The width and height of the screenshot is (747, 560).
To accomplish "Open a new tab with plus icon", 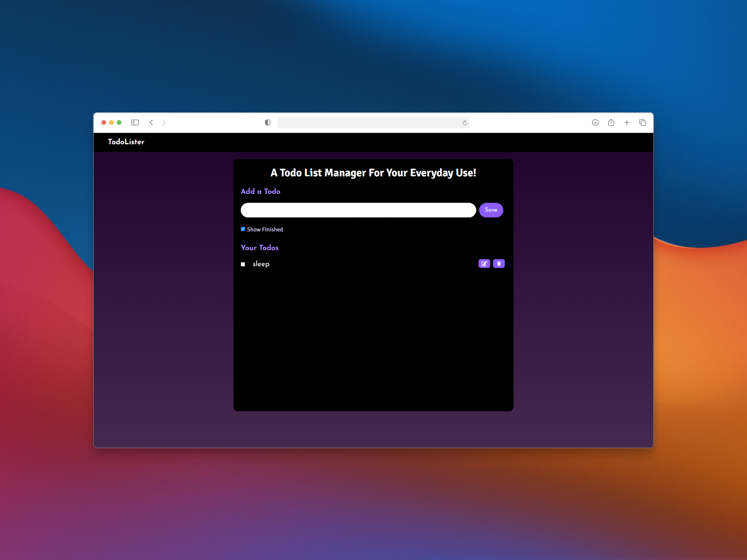I will (x=627, y=122).
